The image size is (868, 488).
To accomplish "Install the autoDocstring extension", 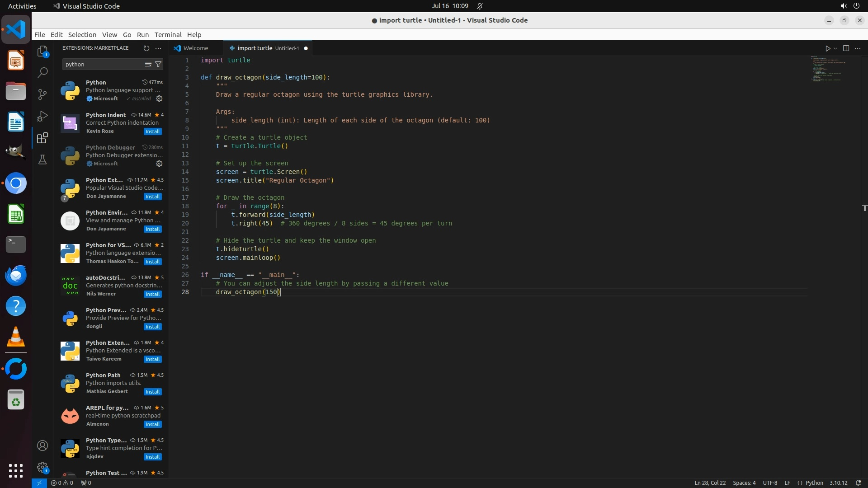I will [x=152, y=294].
